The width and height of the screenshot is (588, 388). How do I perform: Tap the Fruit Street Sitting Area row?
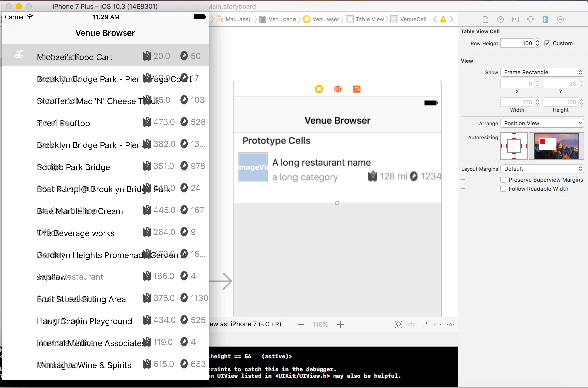[105, 298]
